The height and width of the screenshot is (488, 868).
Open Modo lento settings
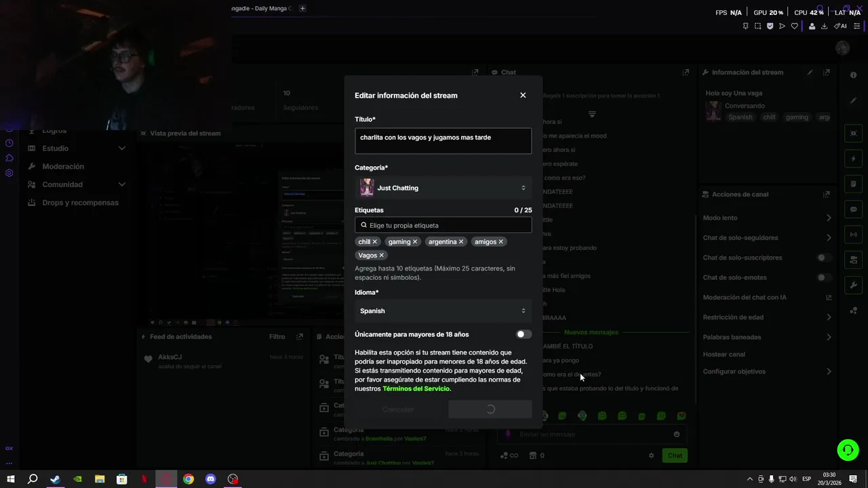767,218
